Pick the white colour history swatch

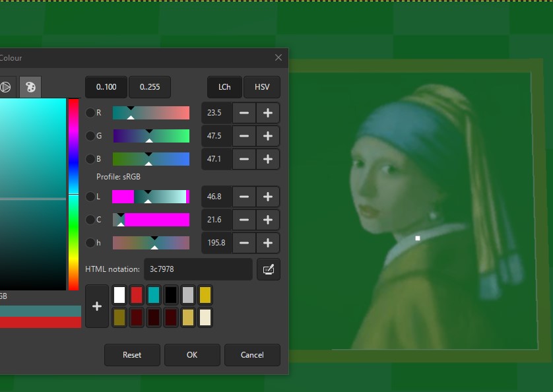click(119, 295)
